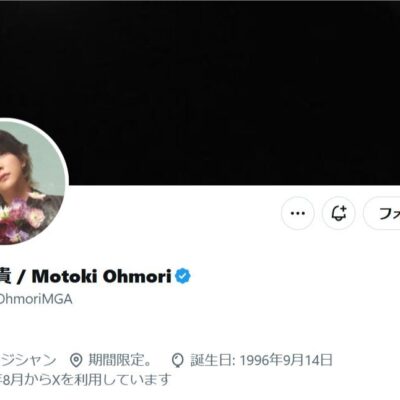
Task: Open the three-dot more options menu
Action: pyautogui.click(x=298, y=213)
